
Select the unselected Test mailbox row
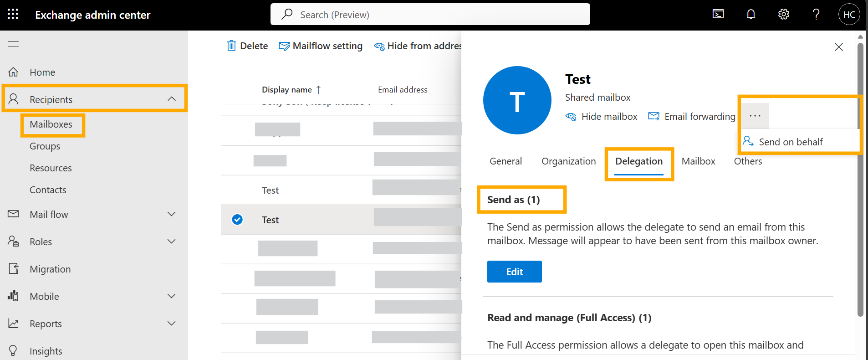click(341, 190)
